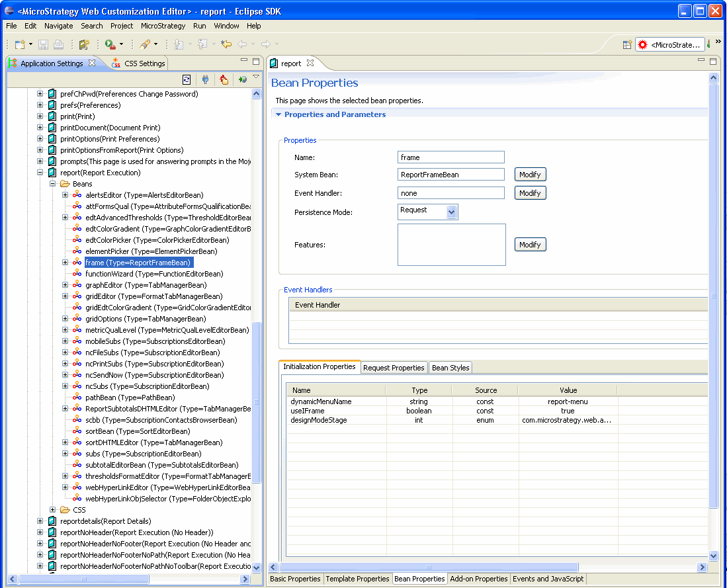The height and width of the screenshot is (588, 727).
Task: Open External Tools dropdown arrow
Action: (x=122, y=44)
